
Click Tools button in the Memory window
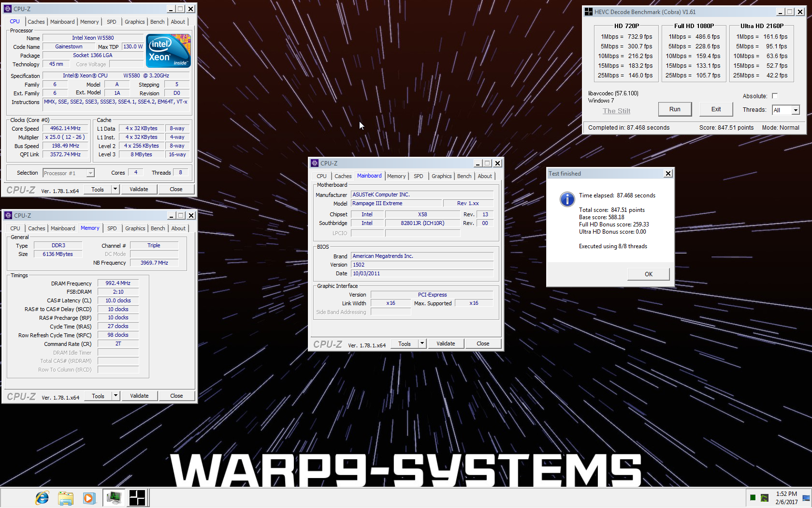click(98, 396)
